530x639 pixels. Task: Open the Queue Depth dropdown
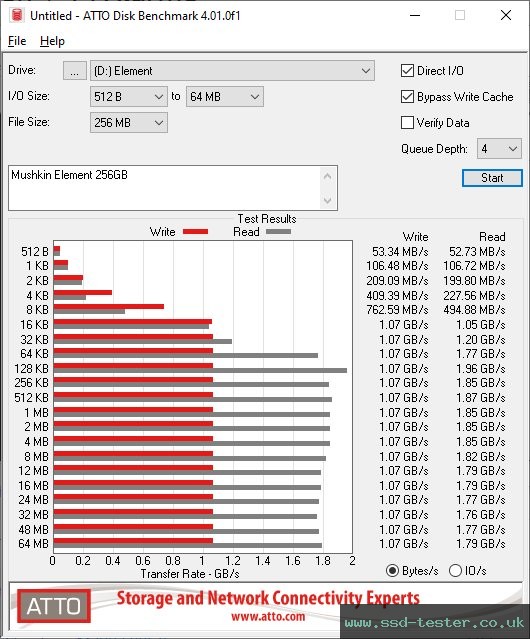[x=499, y=149]
